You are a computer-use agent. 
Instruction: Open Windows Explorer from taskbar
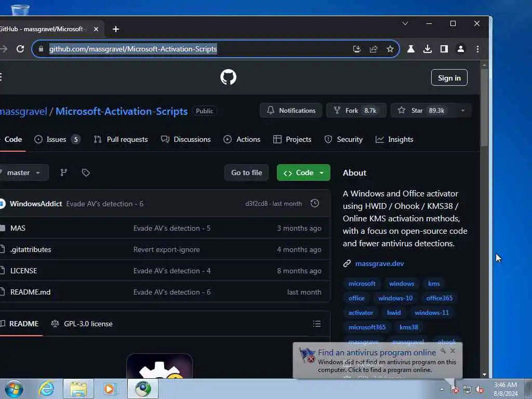click(x=78, y=389)
